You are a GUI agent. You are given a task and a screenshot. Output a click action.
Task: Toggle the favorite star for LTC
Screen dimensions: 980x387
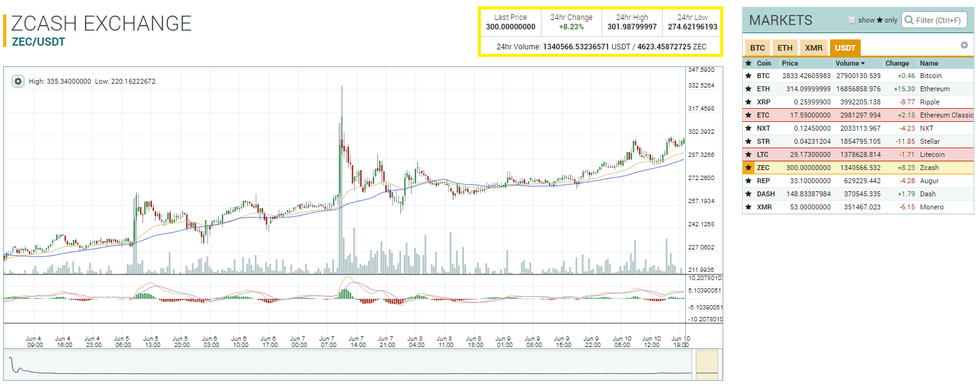click(748, 154)
